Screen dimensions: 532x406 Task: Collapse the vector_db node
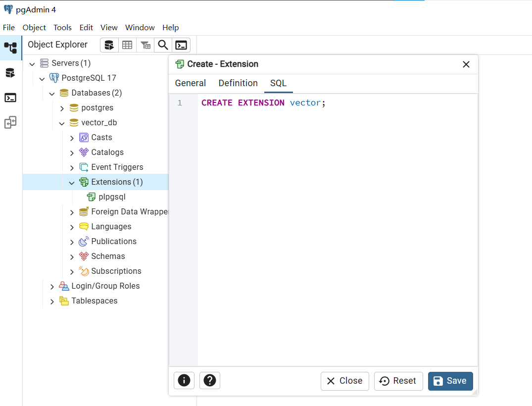62,123
